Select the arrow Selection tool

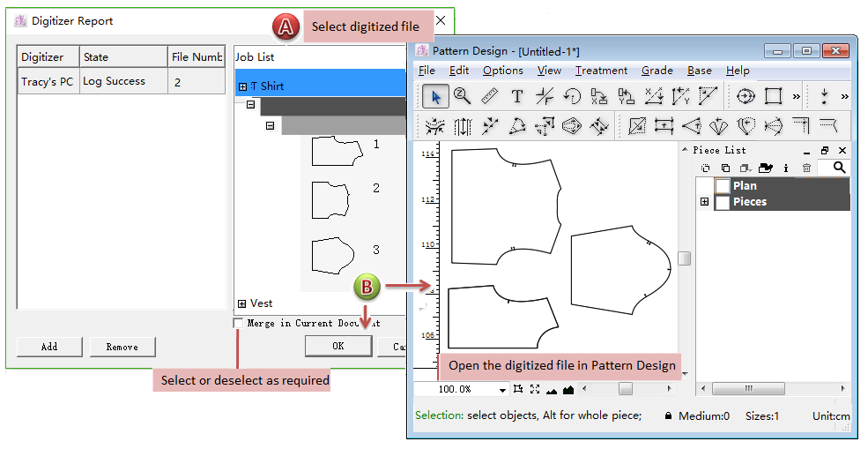(x=434, y=96)
